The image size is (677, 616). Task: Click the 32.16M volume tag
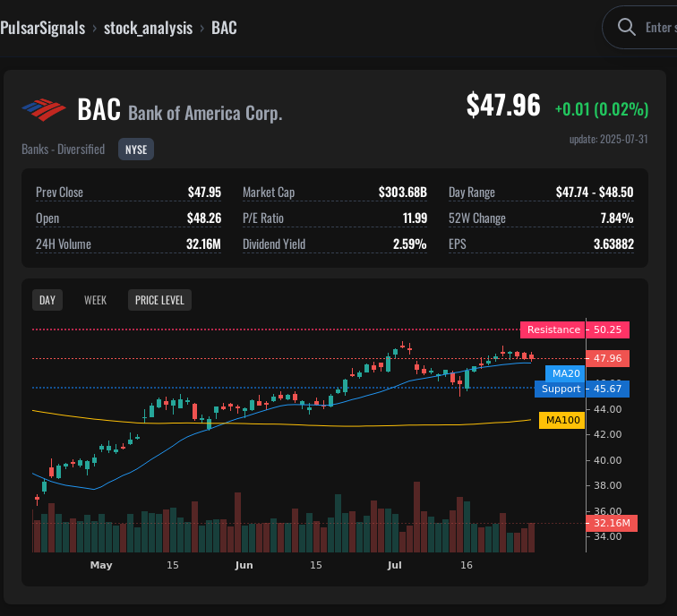[x=612, y=523]
